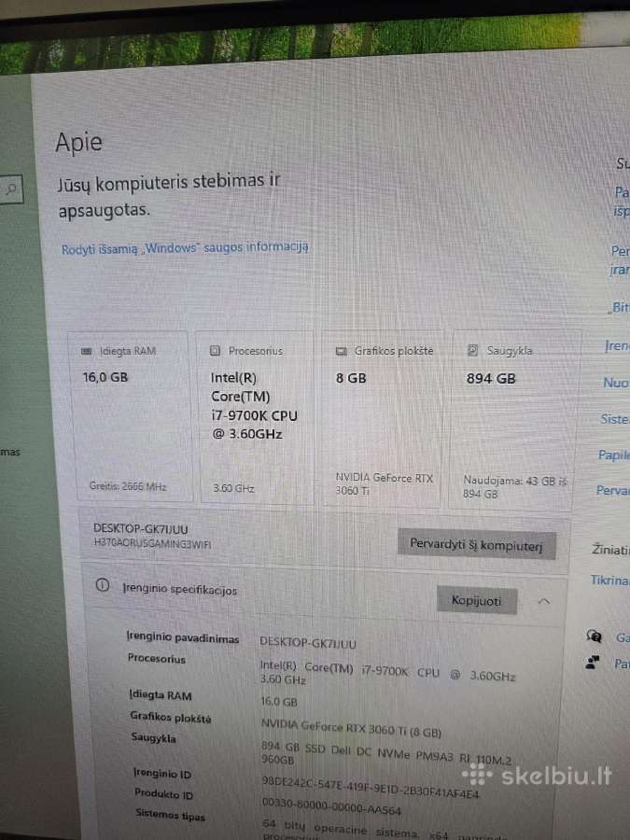Select the Intel(R) Core(TM) i7-9700K processor text

click(254, 406)
